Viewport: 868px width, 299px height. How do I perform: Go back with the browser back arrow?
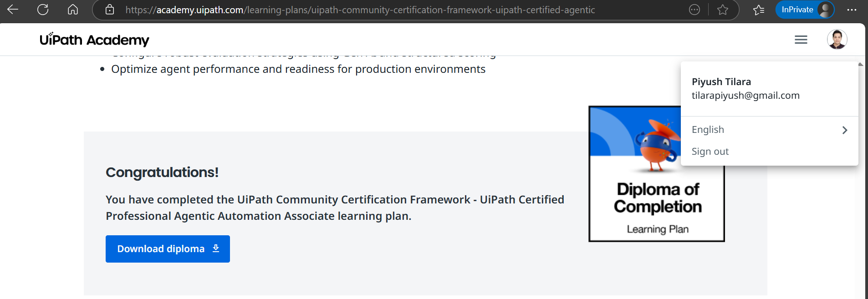pyautogui.click(x=13, y=10)
